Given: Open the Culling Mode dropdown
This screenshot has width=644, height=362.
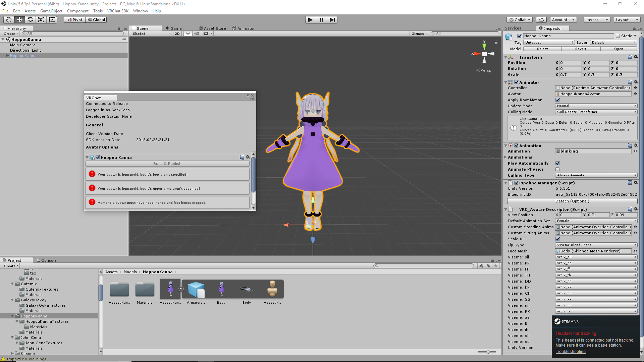Looking at the screenshot, I should [x=596, y=112].
